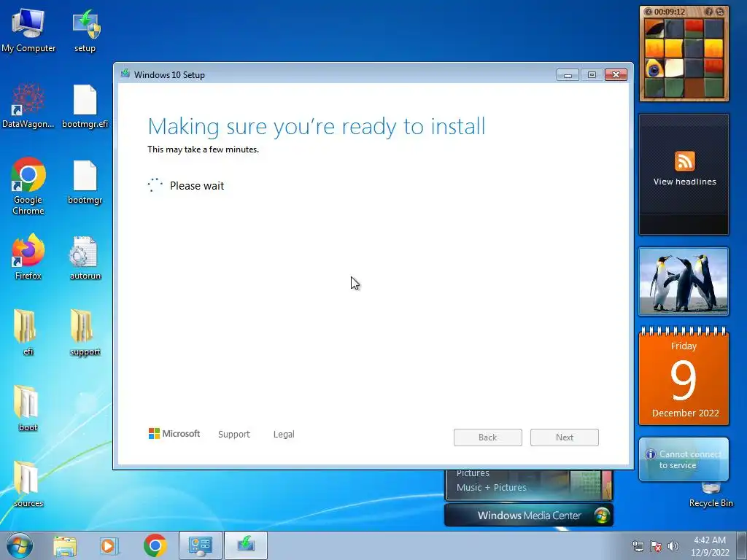Select the Firefox desktop shortcut

coord(28,256)
